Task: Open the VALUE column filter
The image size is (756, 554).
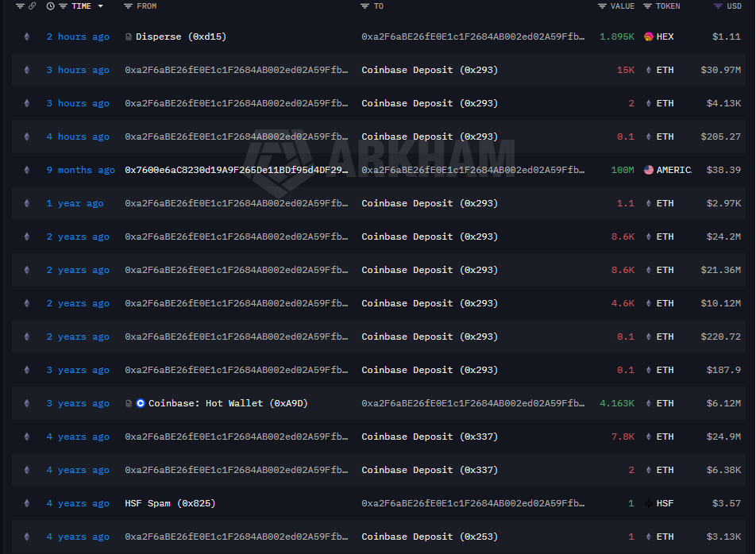Action: coord(602,6)
